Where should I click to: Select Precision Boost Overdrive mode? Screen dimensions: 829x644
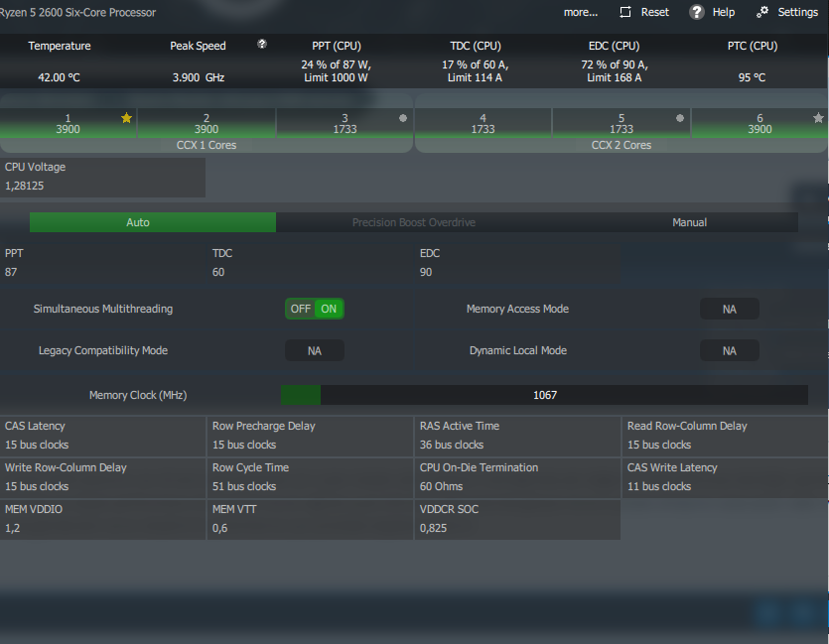coord(414,222)
